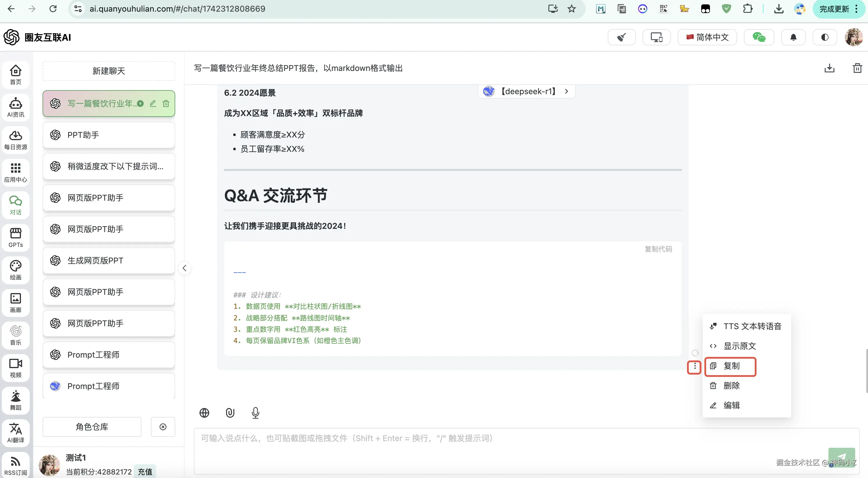Click the microphone voice input icon
This screenshot has width=868, height=478.
tap(255, 413)
